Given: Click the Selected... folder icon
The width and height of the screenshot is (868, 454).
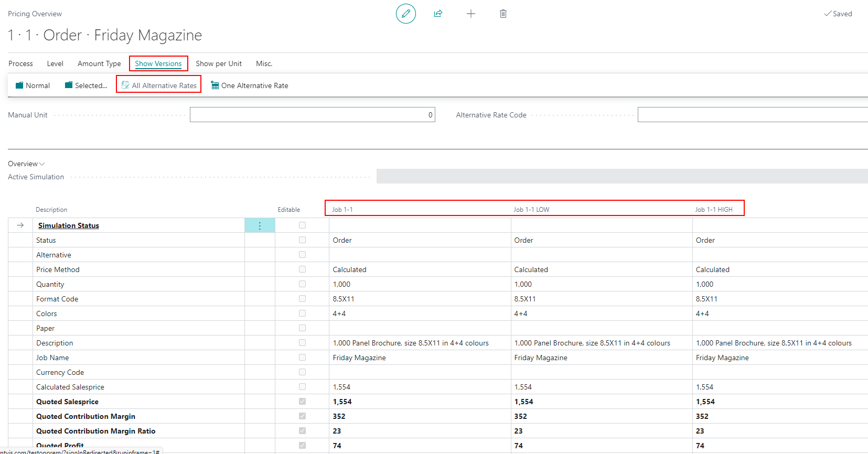Looking at the screenshot, I should point(69,85).
